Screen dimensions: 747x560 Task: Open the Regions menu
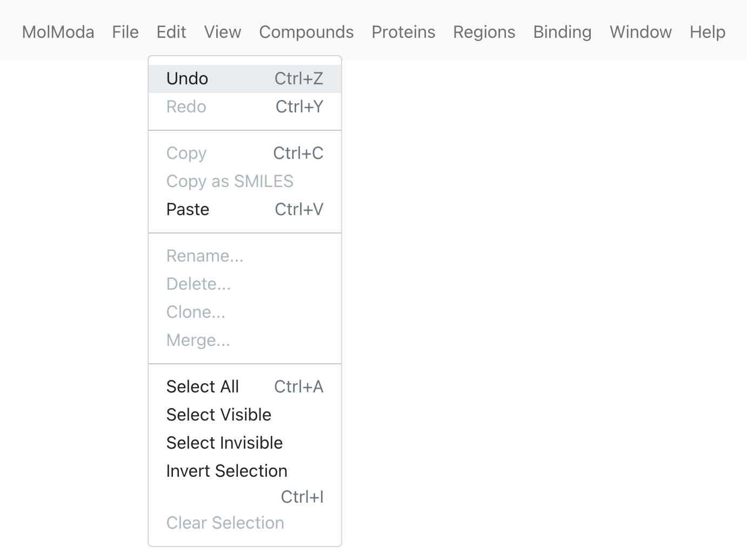[484, 32]
